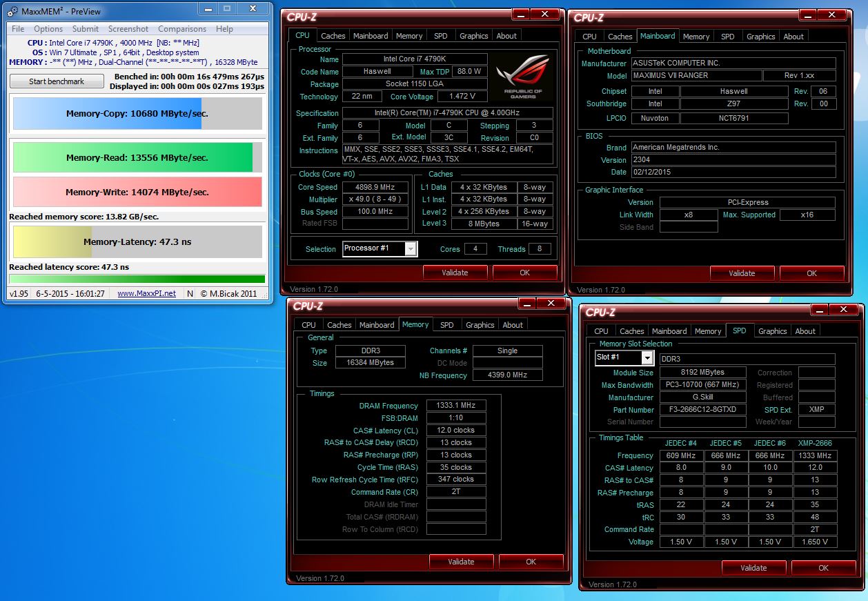Click the Core Voltage 1.472 V field
This screenshot has width=868, height=601.
(x=462, y=97)
